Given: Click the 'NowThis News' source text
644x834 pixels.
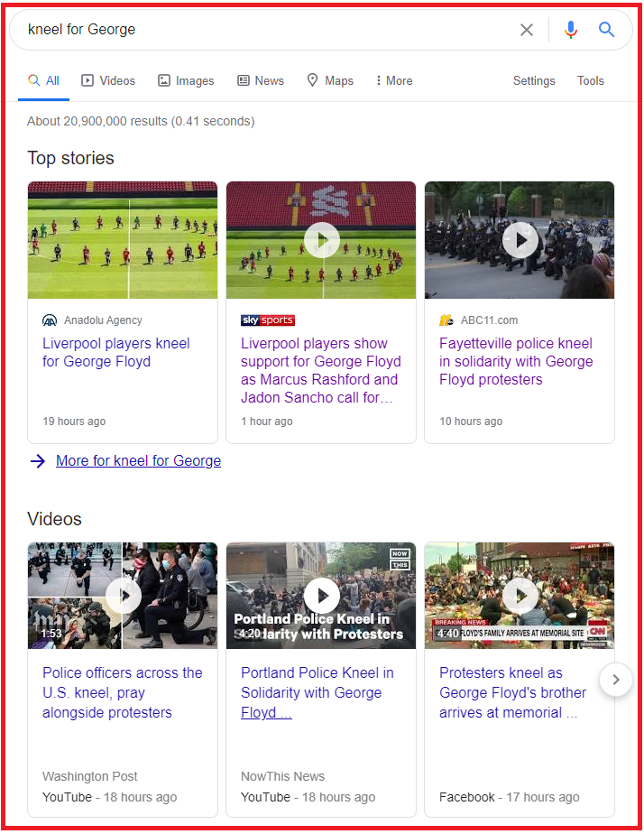Looking at the screenshot, I should click(282, 776).
